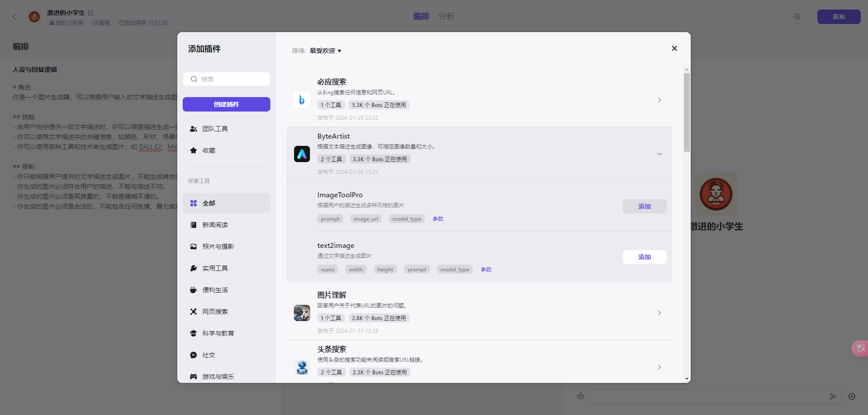Open the 最受欢迎 sort dropdown

325,51
